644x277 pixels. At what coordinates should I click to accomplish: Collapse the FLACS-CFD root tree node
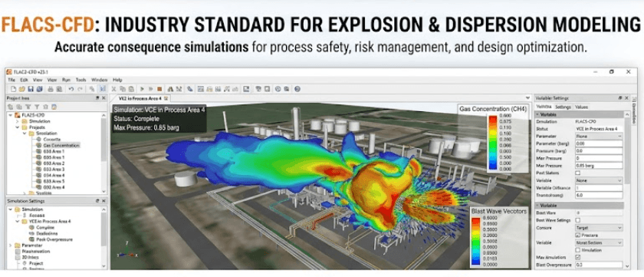click(10, 115)
